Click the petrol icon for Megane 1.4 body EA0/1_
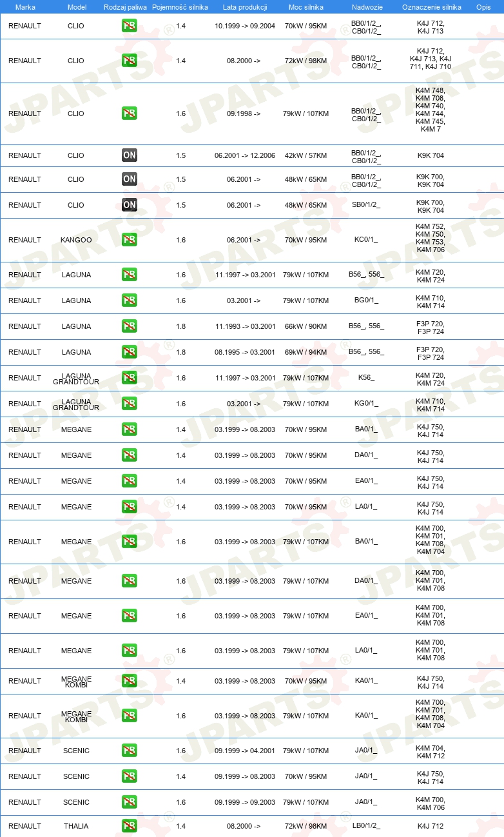 130,481
